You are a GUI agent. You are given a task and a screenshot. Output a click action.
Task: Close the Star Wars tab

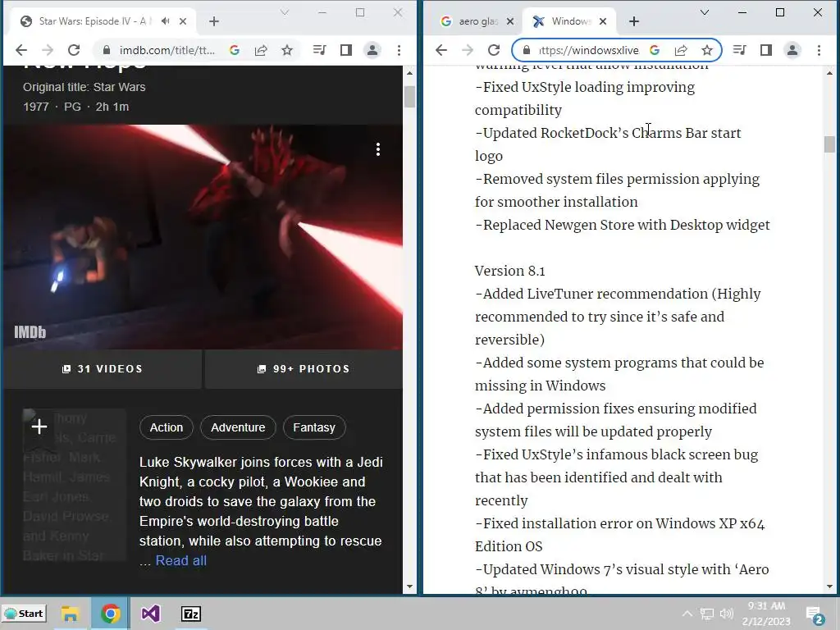[x=183, y=21]
